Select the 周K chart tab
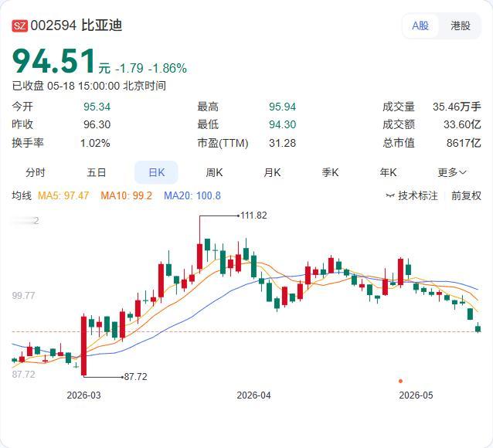This screenshot has height=448, width=493. [x=214, y=172]
